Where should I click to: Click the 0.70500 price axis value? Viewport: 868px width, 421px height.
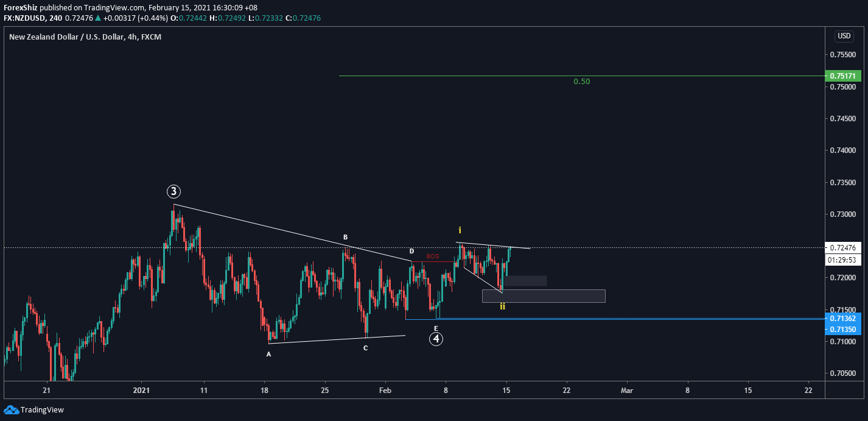(843, 373)
